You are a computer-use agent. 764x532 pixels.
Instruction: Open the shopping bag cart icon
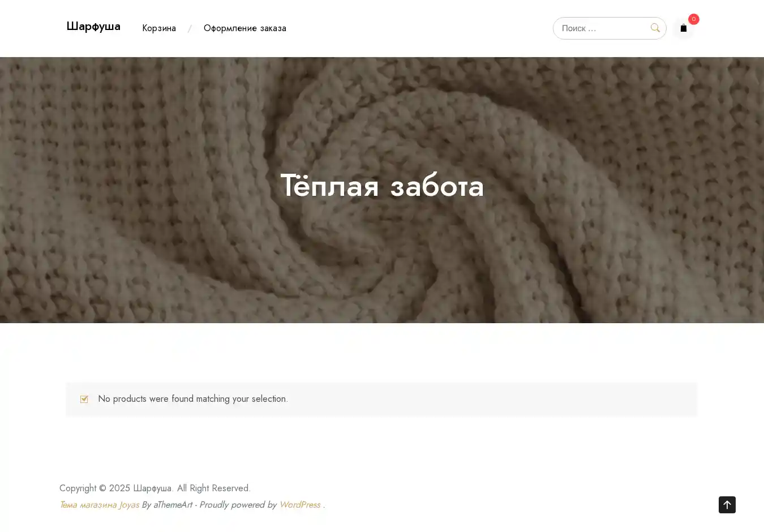coord(683,28)
